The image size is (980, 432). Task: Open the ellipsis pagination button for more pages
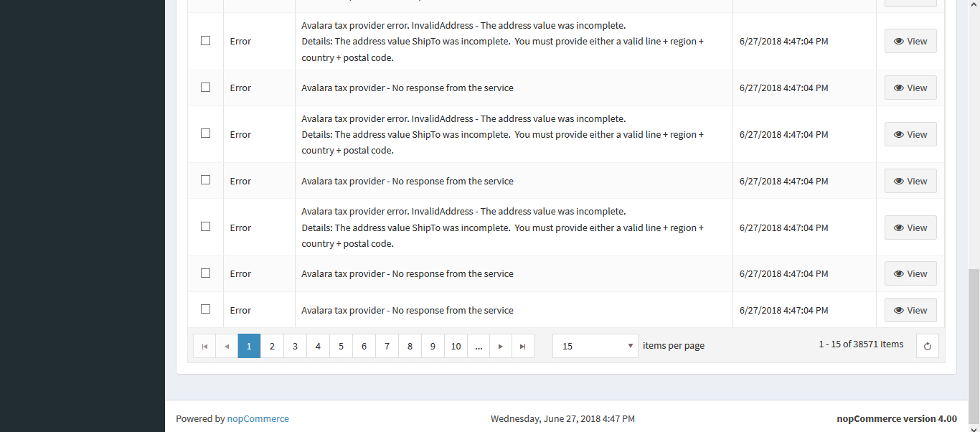click(x=479, y=346)
